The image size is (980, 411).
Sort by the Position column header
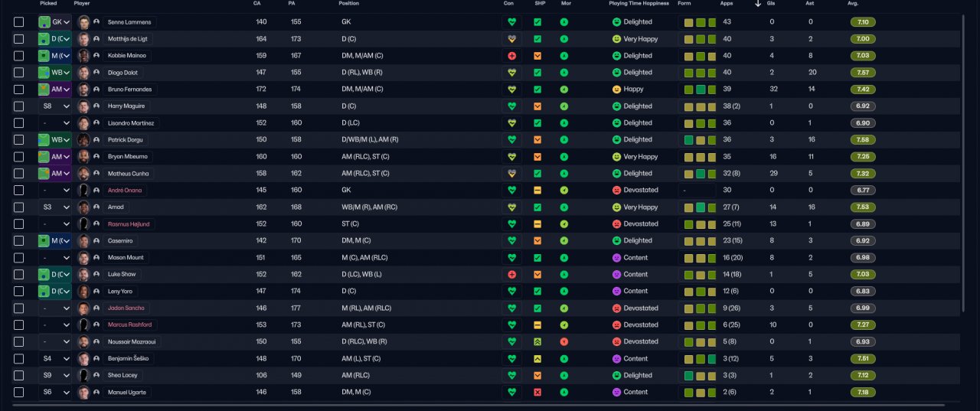tap(348, 4)
